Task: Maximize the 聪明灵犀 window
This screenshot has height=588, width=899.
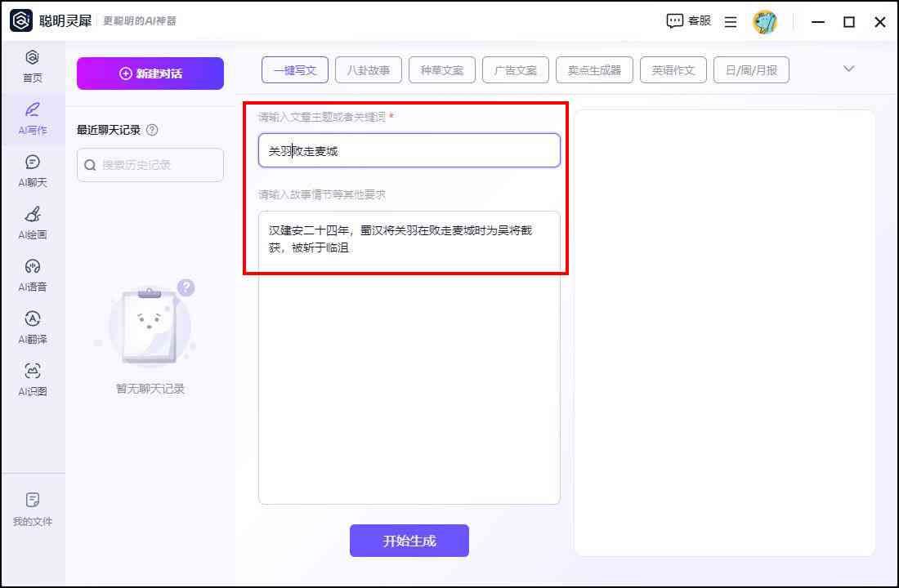Action: [849, 22]
